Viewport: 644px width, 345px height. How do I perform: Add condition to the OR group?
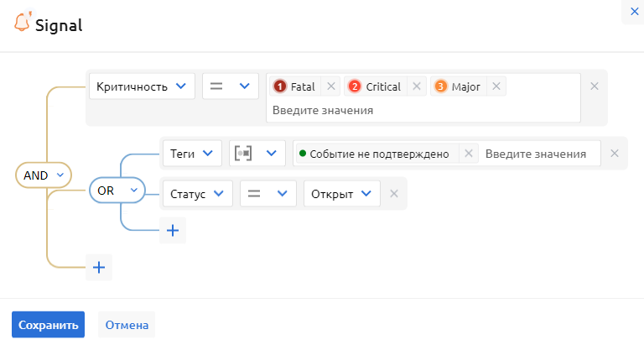click(173, 230)
